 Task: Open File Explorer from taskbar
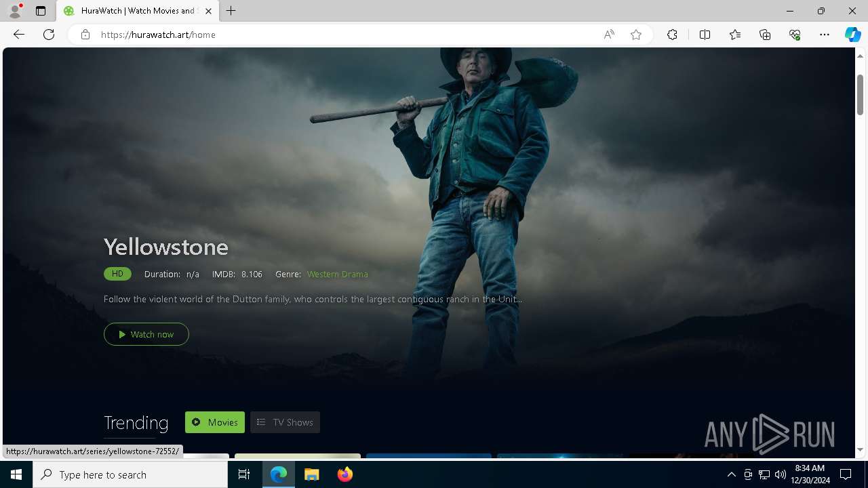pos(311,474)
